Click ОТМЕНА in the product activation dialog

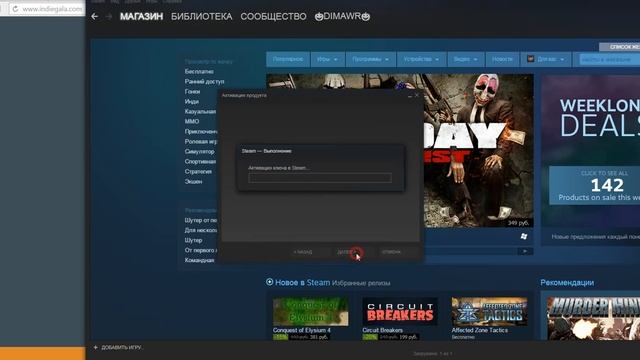(391, 252)
